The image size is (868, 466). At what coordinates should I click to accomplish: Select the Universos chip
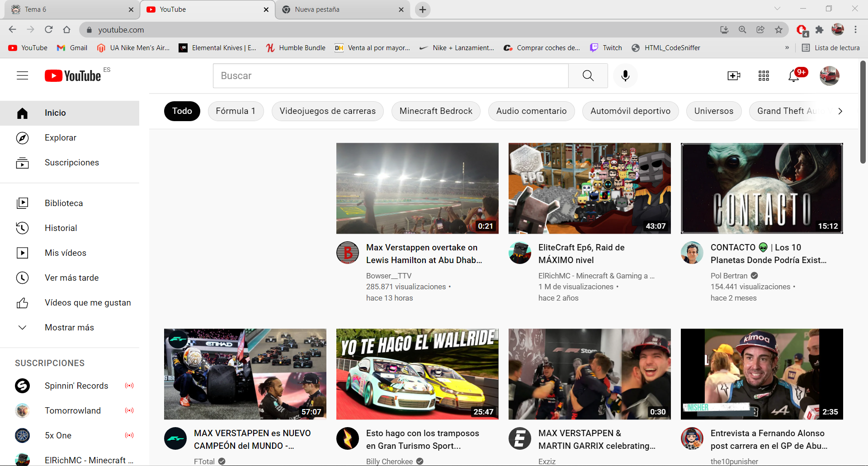point(714,111)
